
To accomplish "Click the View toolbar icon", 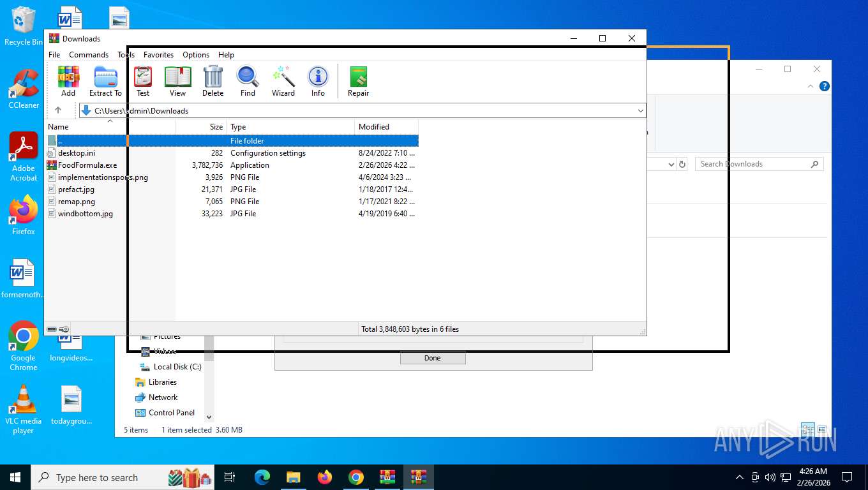I will tap(177, 81).
